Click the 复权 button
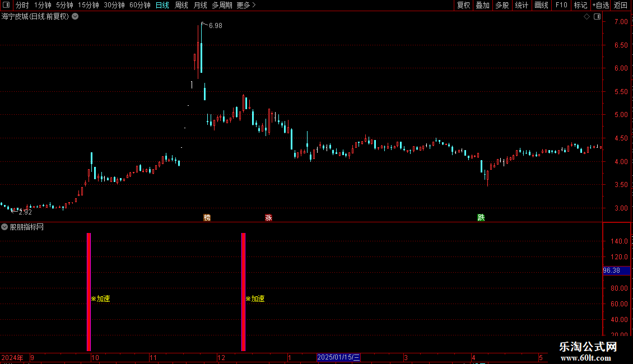Viewport: 633px width, 364px height. tap(463, 5)
